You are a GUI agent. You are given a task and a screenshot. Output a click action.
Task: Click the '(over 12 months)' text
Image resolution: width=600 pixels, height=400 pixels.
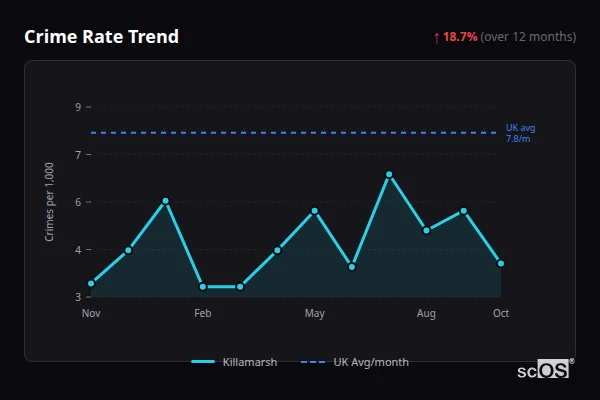pyautogui.click(x=528, y=37)
